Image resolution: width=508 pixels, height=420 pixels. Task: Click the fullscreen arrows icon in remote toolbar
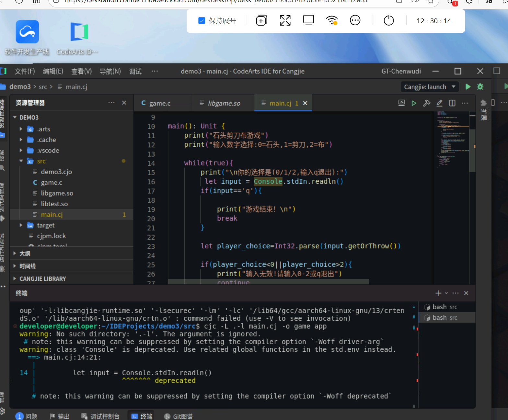(x=285, y=20)
